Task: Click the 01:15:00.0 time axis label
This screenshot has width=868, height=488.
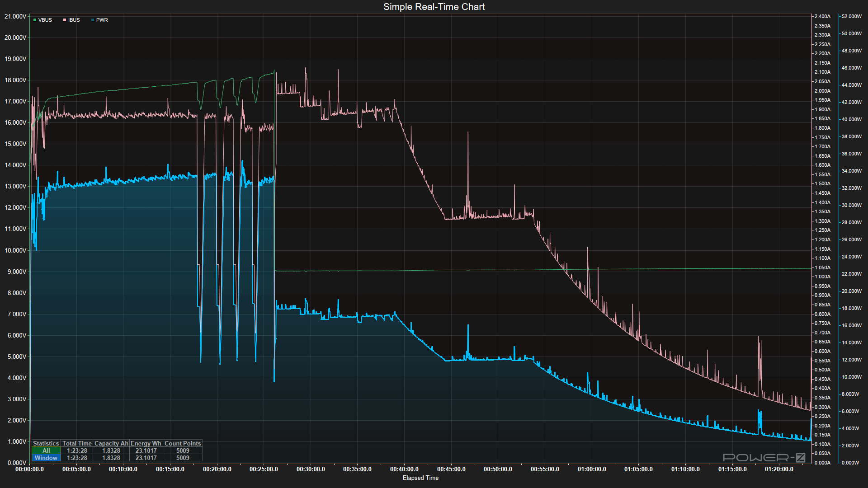Action: [732, 469]
